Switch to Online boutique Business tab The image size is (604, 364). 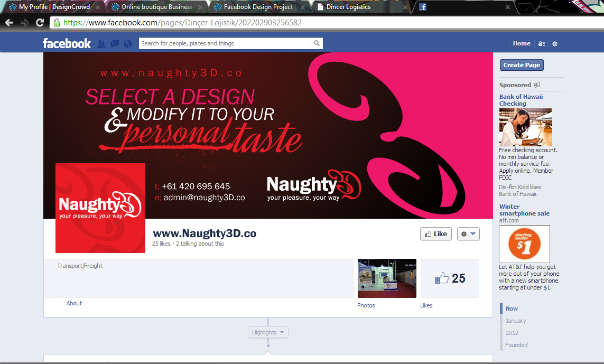tap(157, 7)
